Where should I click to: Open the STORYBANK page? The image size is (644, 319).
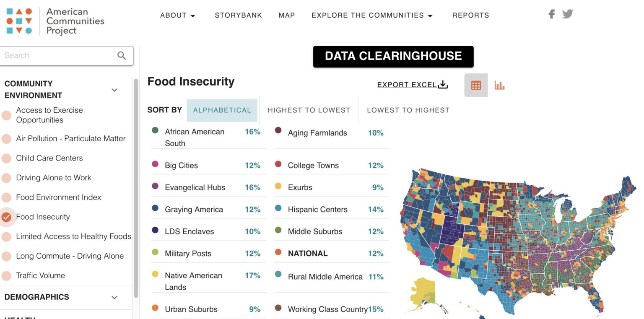[x=238, y=15]
